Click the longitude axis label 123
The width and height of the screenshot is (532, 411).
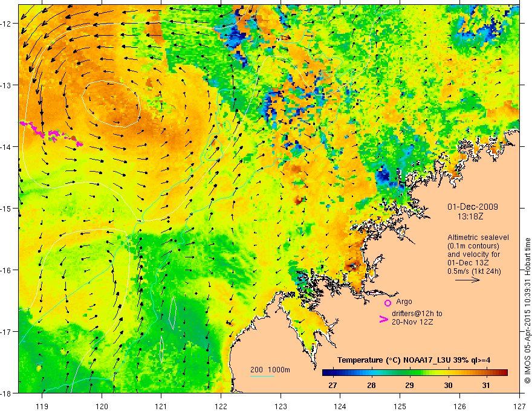(x=281, y=406)
